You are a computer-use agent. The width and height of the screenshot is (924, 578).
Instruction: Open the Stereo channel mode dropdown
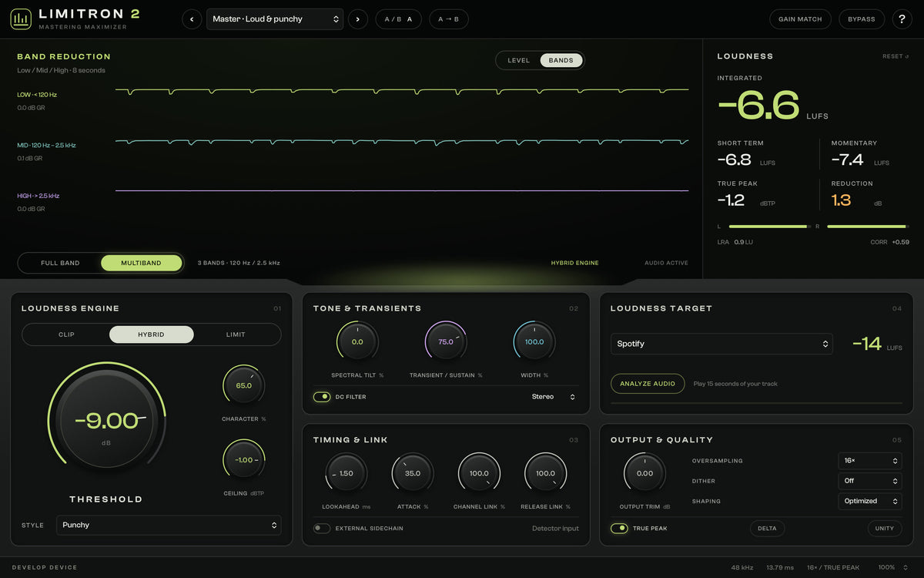(x=553, y=397)
